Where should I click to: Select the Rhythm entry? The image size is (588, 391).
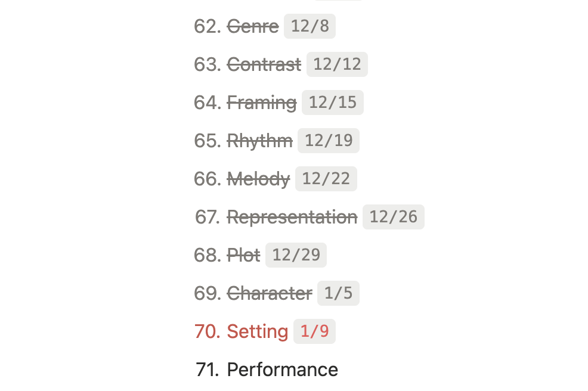259,141
